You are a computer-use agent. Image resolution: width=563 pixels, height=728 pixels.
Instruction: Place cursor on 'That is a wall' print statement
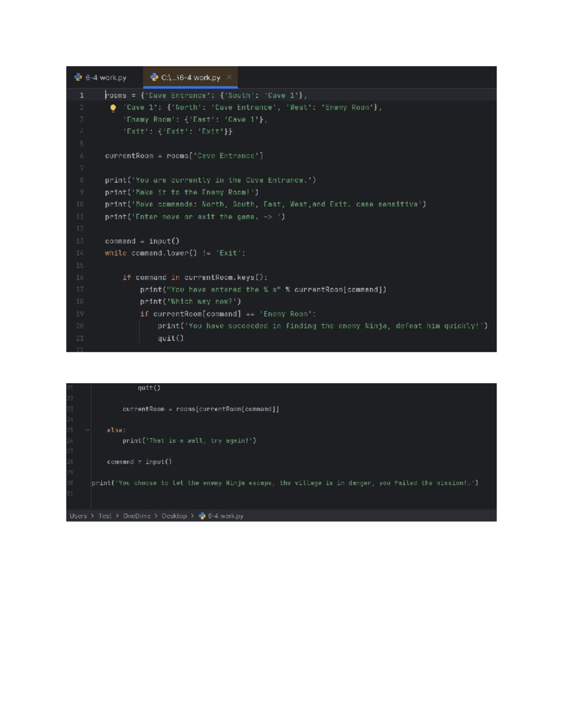(189, 441)
